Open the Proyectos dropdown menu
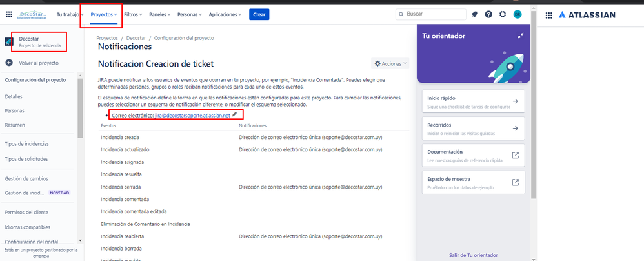 [104, 14]
